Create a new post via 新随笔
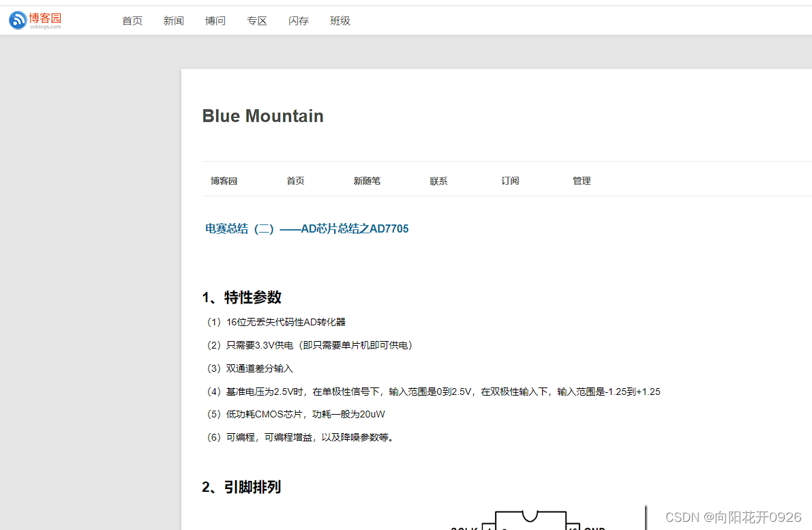The height and width of the screenshot is (530, 812). (x=367, y=181)
